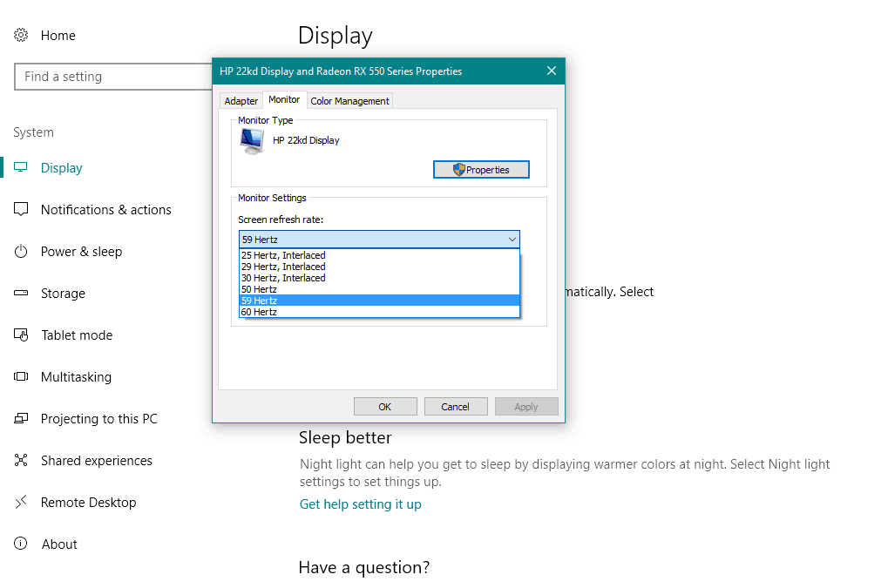Click the Sleep better heading
The image size is (888, 588).
(x=345, y=437)
